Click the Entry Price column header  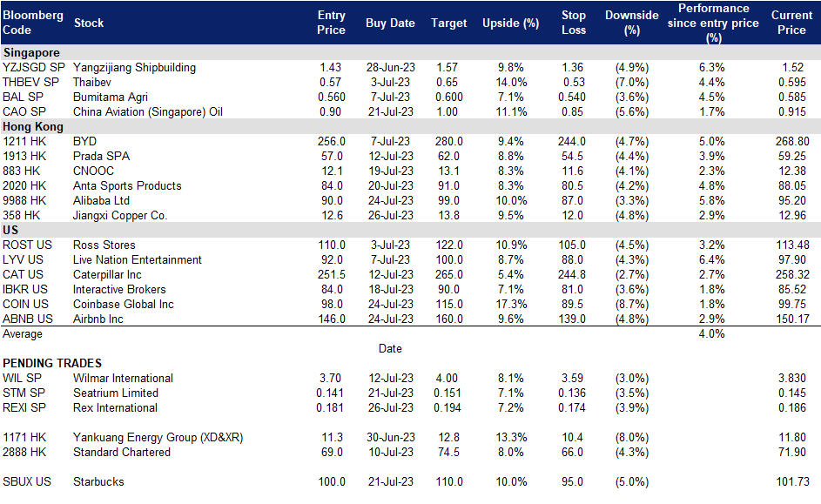[331, 23]
